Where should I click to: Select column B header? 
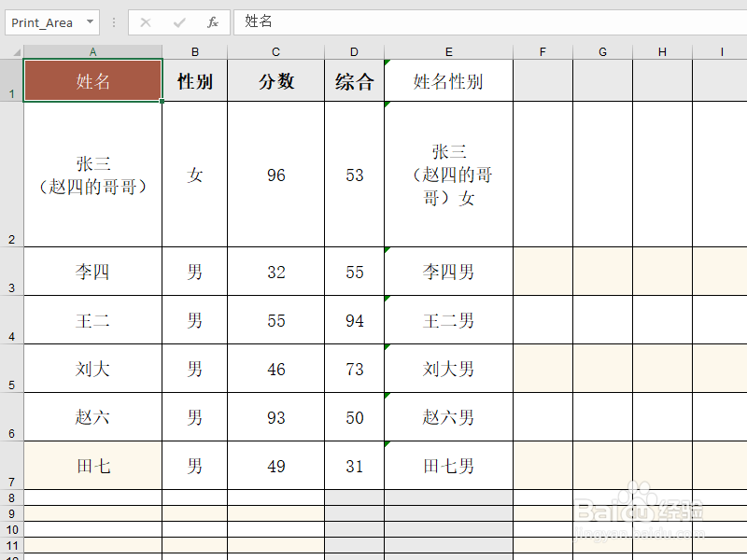point(194,51)
